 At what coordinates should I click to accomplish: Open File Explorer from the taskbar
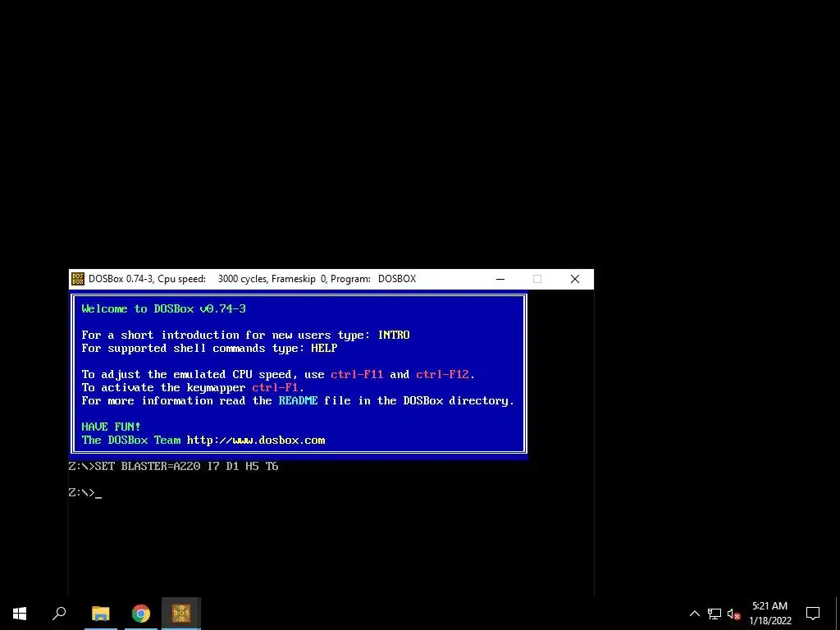100,614
